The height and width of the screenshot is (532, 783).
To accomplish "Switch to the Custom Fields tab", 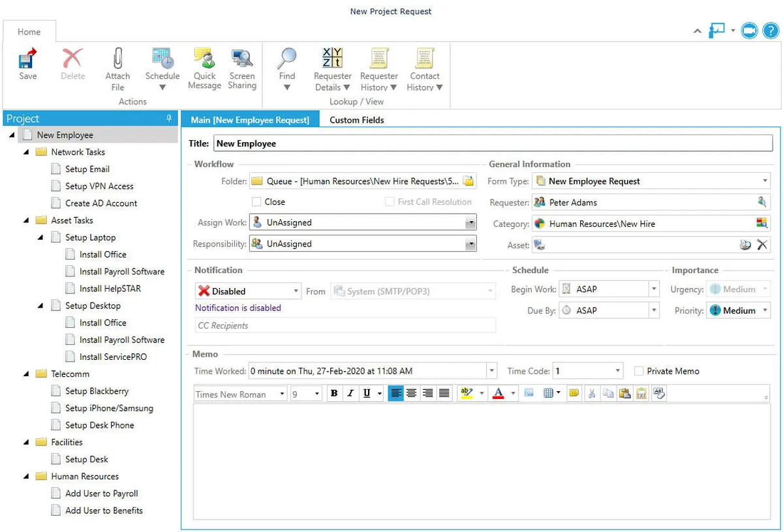I will pyautogui.click(x=356, y=120).
